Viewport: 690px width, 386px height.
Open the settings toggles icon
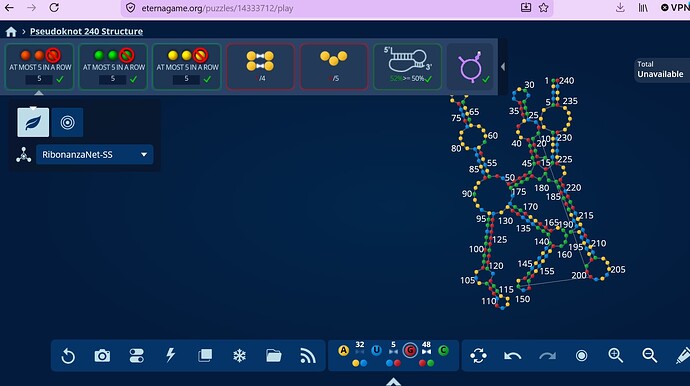(x=136, y=356)
